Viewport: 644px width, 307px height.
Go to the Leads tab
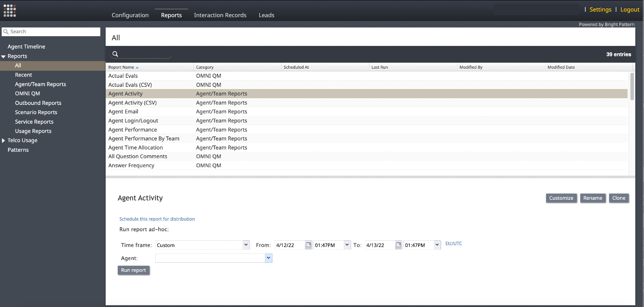[x=266, y=15]
